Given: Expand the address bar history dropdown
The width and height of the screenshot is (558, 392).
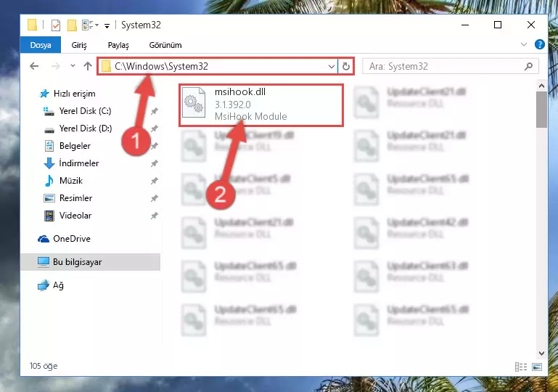Looking at the screenshot, I should [x=332, y=66].
